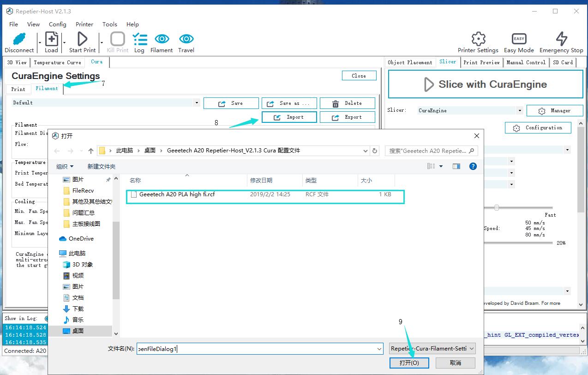
Task: Select the Filament settings tab
Action: (x=47, y=88)
